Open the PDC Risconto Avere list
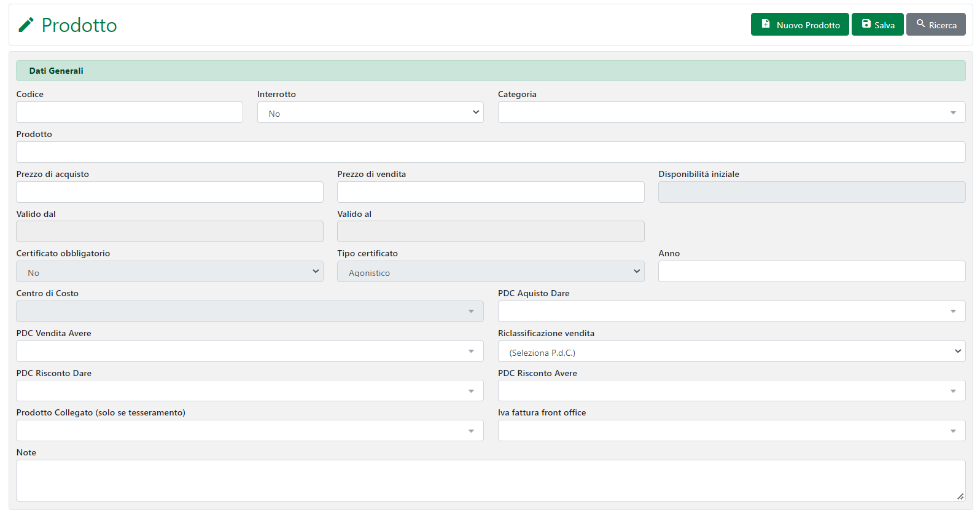The image size is (980, 515). [731, 391]
